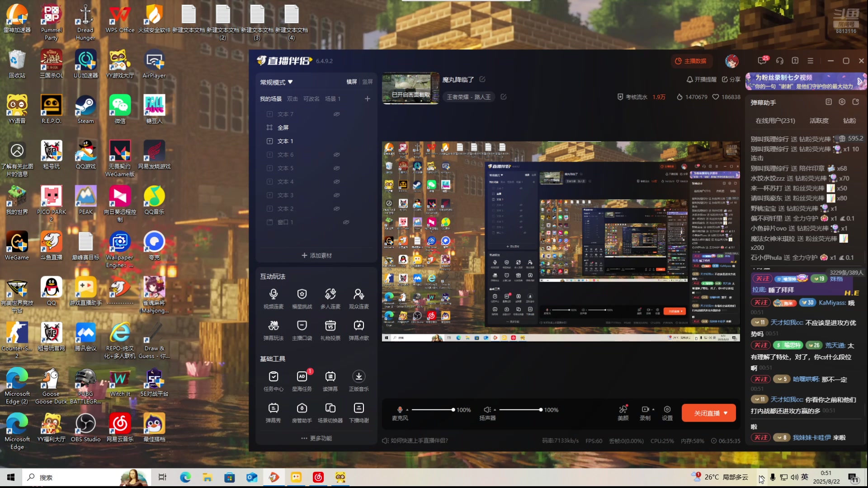Show hidden system tray icons chevron
Image resolution: width=868 pixels, height=488 pixels.
click(762, 478)
